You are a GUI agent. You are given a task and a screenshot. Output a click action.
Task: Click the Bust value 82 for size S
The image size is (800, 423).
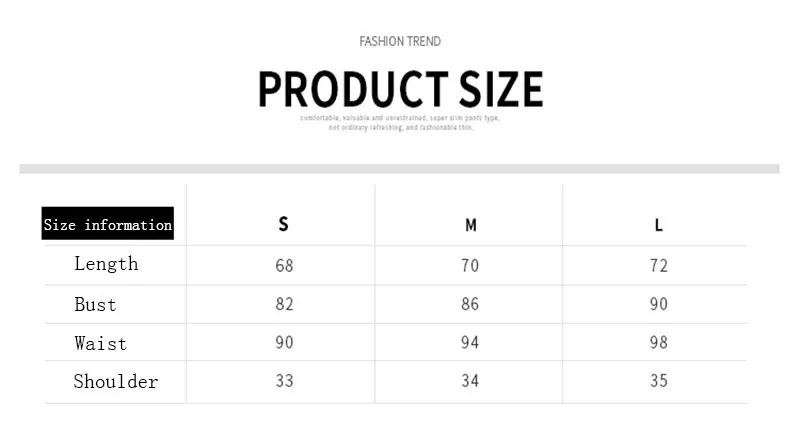pyautogui.click(x=284, y=304)
